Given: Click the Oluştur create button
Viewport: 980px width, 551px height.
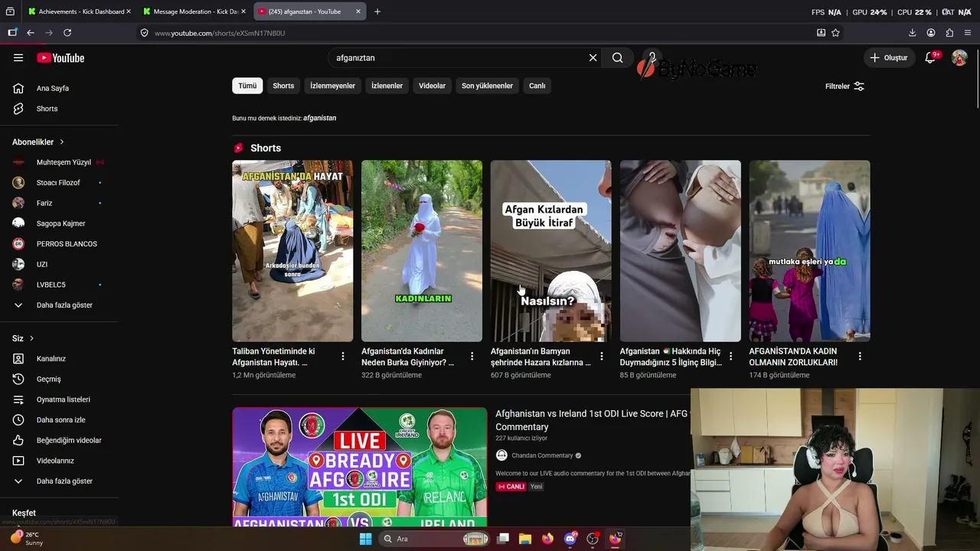Looking at the screenshot, I should click(888, 57).
